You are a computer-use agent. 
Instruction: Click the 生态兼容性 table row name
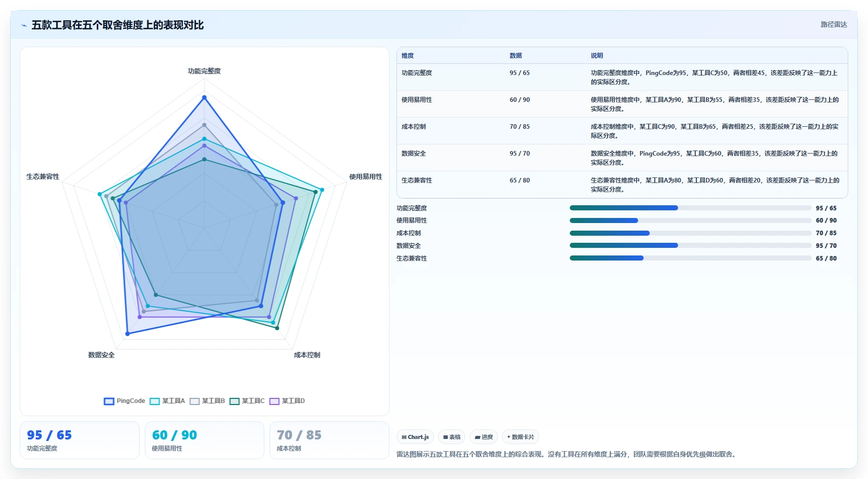[417, 180]
